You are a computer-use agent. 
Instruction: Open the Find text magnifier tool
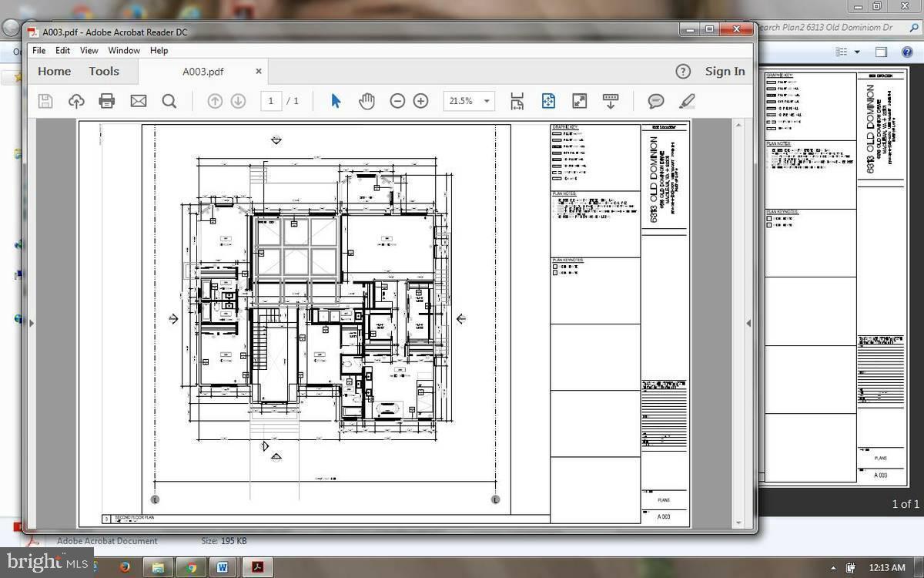click(x=169, y=101)
